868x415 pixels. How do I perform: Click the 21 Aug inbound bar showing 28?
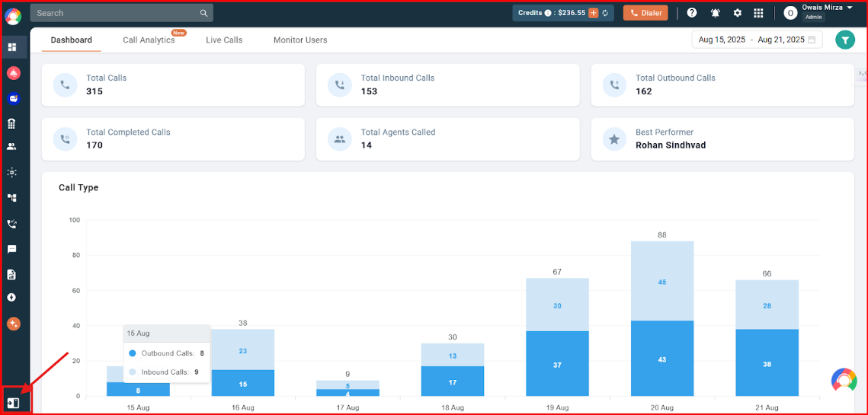tap(767, 305)
